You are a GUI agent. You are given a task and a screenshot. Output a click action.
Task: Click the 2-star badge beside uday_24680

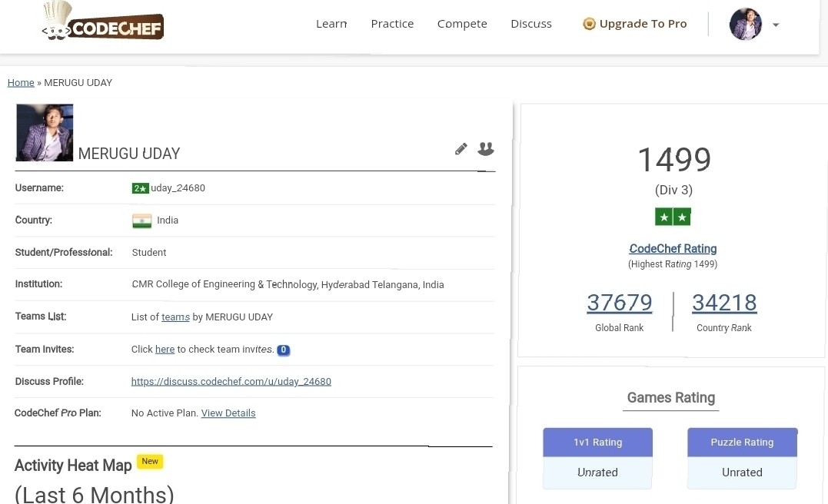coord(140,187)
